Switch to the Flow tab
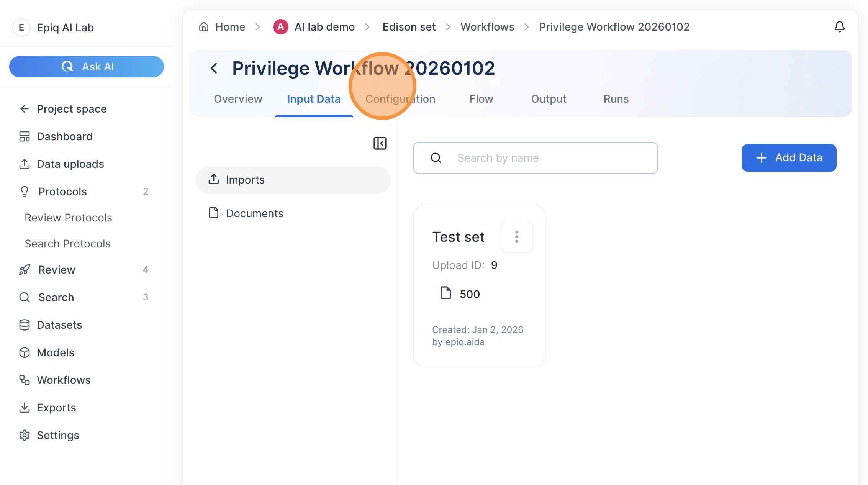 (481, 99)
